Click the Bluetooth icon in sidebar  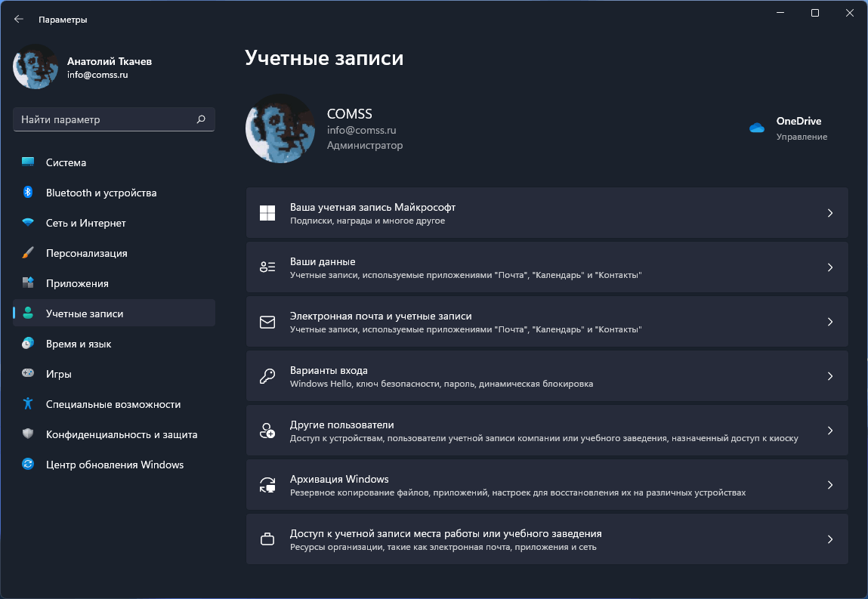(x=28, y=192)
